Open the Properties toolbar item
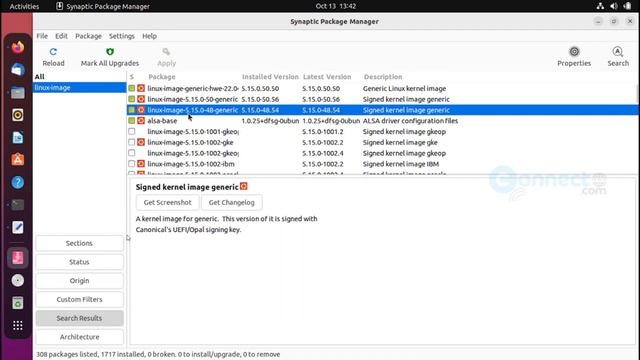The height and width of the screenshot is (360, 640). [574, 57]
